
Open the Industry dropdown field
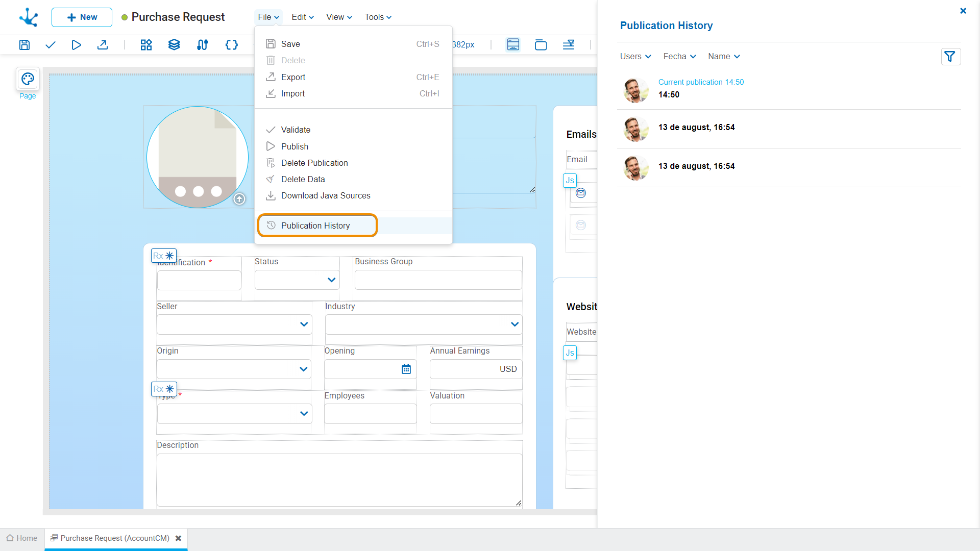pos(423,324)
